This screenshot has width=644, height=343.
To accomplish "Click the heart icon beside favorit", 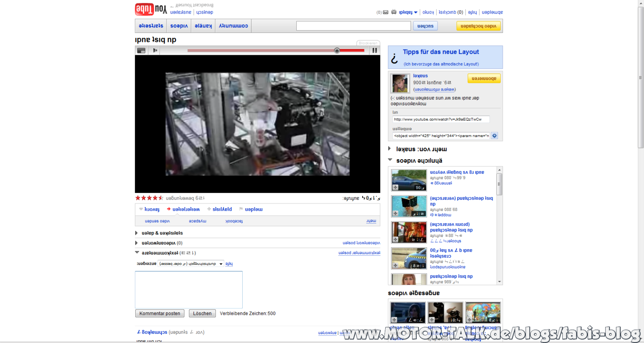I will (x=141, y=209).
